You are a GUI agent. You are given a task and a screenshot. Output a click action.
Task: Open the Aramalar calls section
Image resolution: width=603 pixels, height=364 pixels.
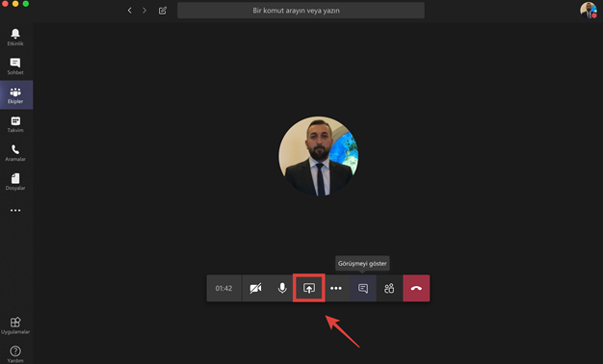tap(15, 152)
